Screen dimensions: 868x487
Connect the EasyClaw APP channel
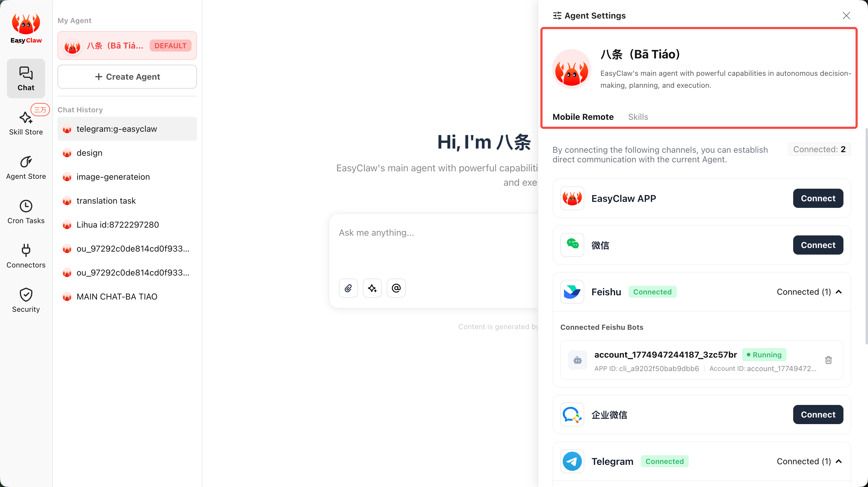pos(818,198)
